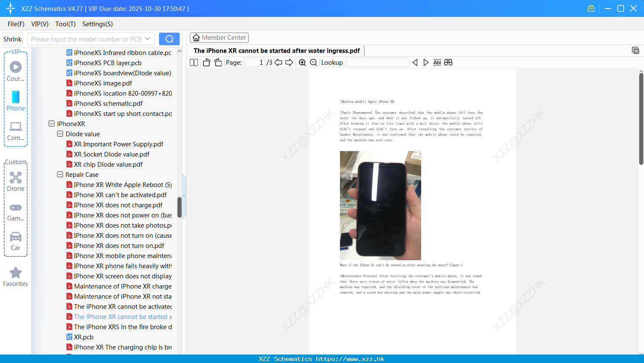Open the VIP(V) menu
The width and height of the screenshot is (644, 363).
tap(40, 24)
